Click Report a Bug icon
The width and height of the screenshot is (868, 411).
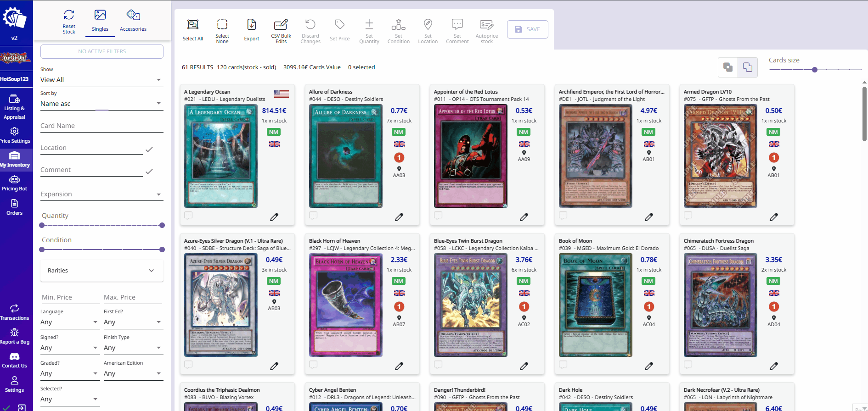coord(15,333)
